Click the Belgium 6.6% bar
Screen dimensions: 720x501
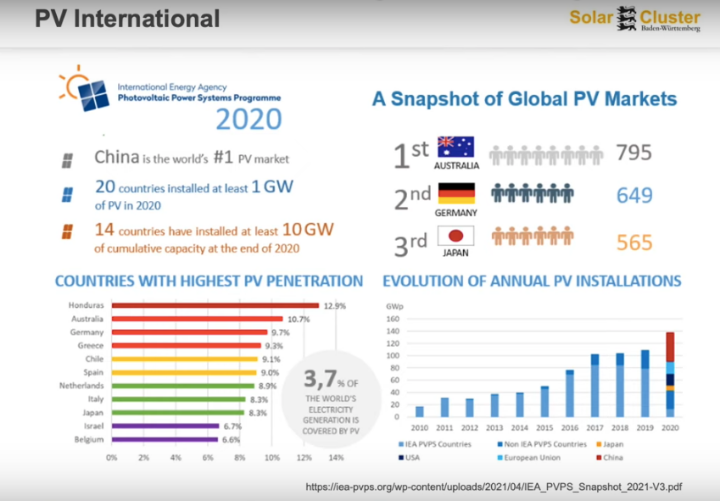click(165, 439)
